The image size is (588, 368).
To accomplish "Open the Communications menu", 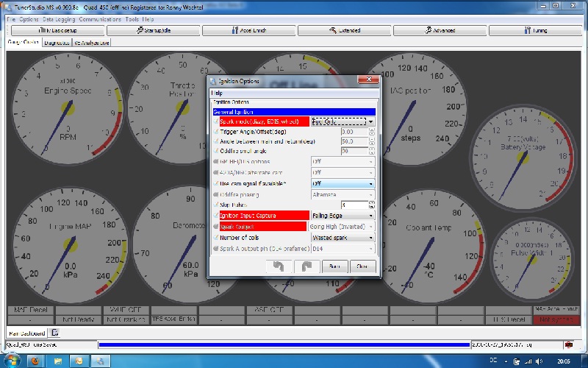I will 100,18.
